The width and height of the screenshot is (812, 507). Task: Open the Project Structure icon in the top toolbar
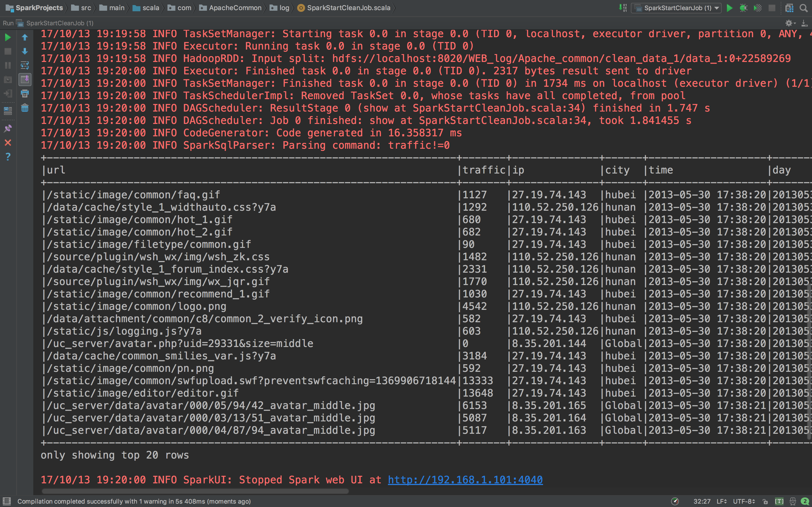789,8
